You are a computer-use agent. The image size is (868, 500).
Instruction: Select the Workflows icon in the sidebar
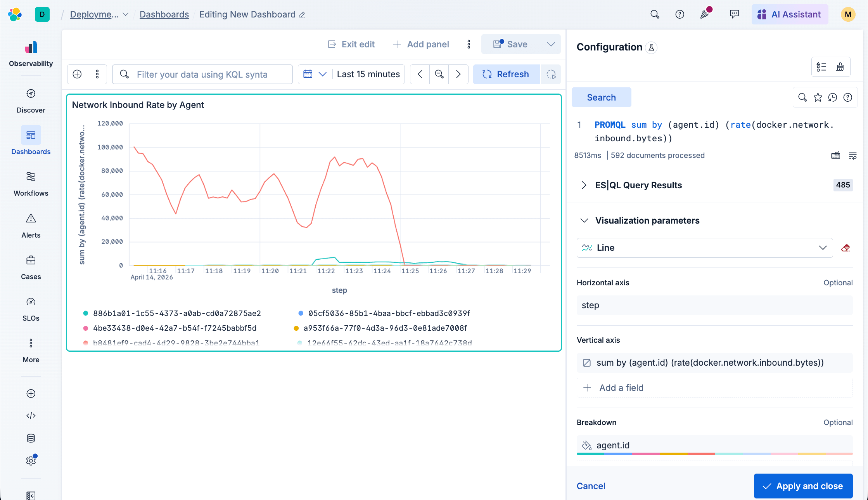[31, 177]
